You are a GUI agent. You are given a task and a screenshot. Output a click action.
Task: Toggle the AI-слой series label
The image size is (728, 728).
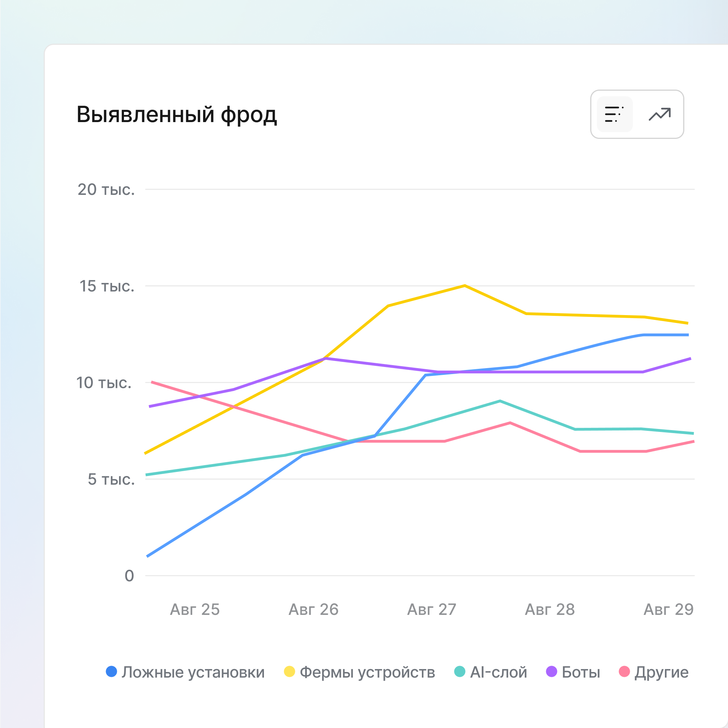click(498, 672)
